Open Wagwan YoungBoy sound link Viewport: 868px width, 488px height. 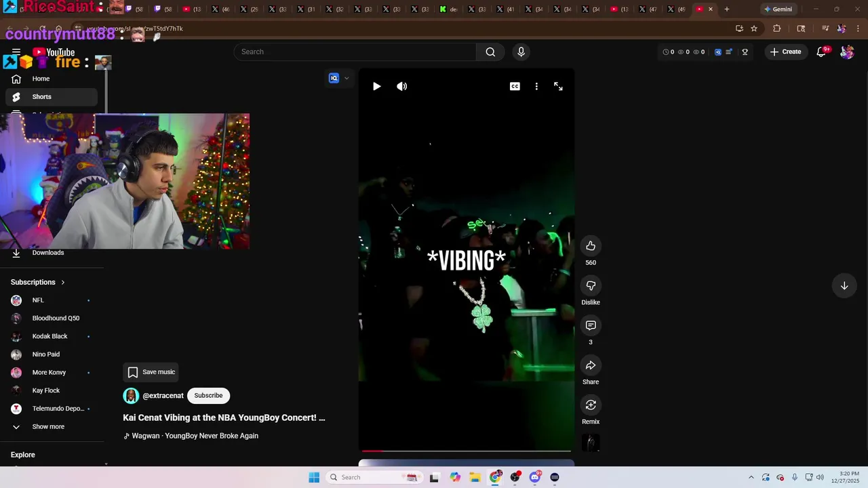pyautogui.click(x=195, y=436)
